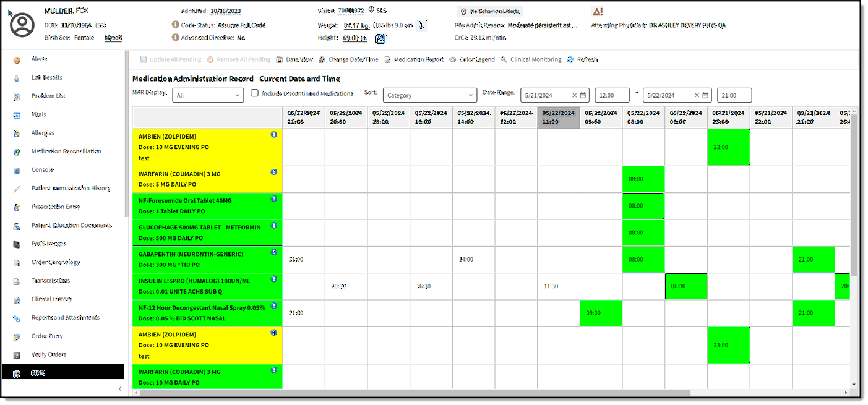Click the green 08:00 Warfarin dose cell

click(643, 179)
